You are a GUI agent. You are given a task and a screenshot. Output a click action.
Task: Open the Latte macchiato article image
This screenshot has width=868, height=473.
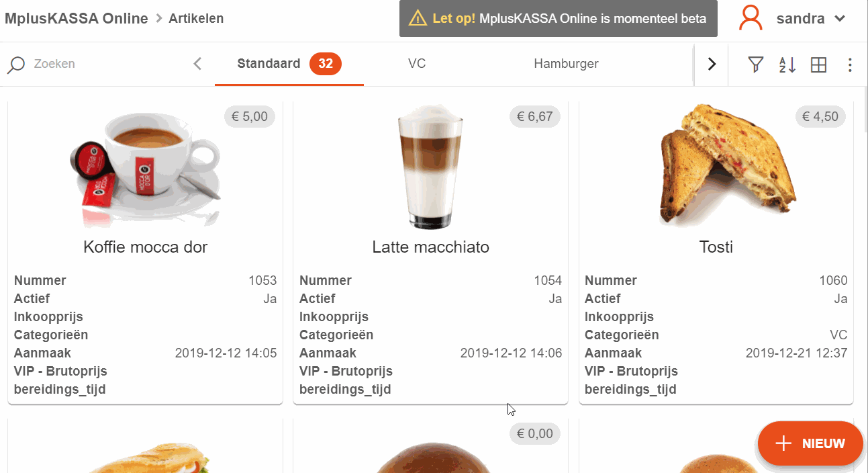pos(430,166)
